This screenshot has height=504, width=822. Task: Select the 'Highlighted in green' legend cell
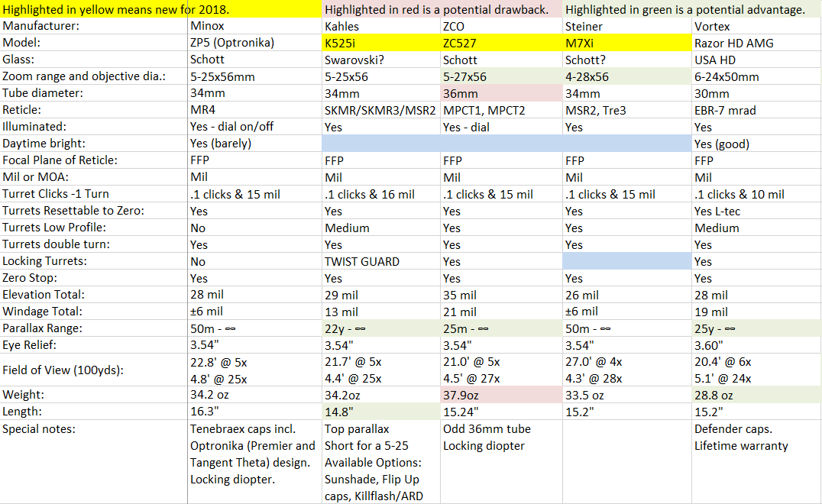coord(691,10)
